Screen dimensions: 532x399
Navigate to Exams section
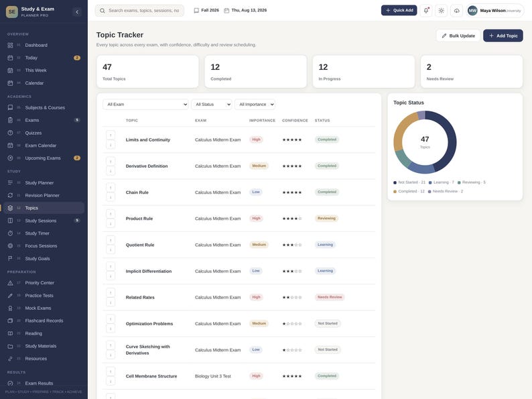click(42, 120)
